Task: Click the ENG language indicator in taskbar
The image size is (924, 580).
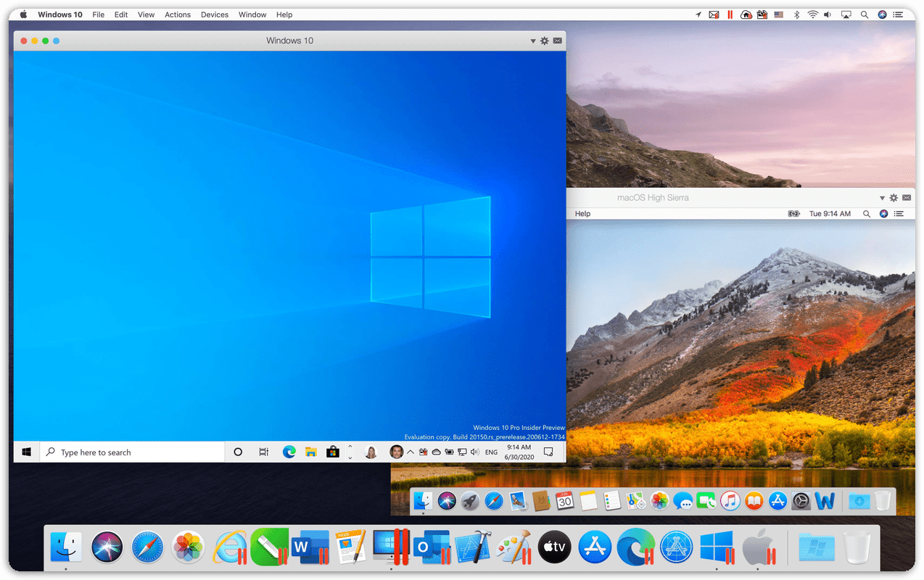Action: tap(491, 452)
